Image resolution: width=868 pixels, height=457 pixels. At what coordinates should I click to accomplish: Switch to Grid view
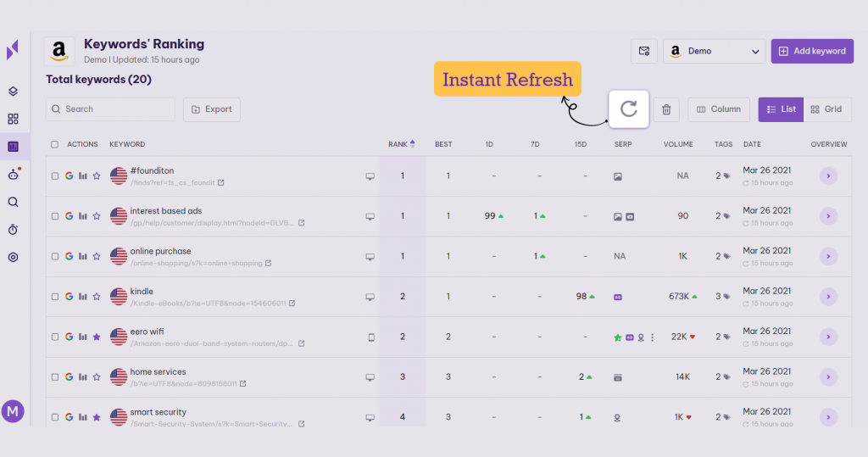(826, 109)
